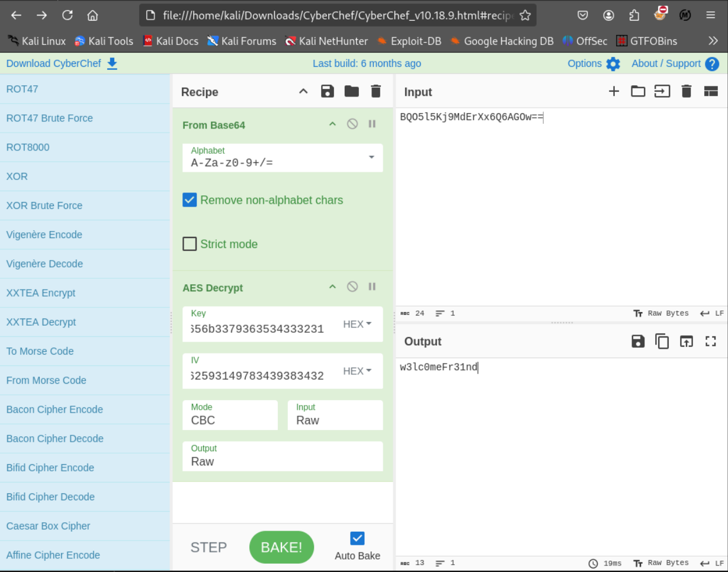Maximise the output pane
This screenshot has width=728, height=572.
711,341
